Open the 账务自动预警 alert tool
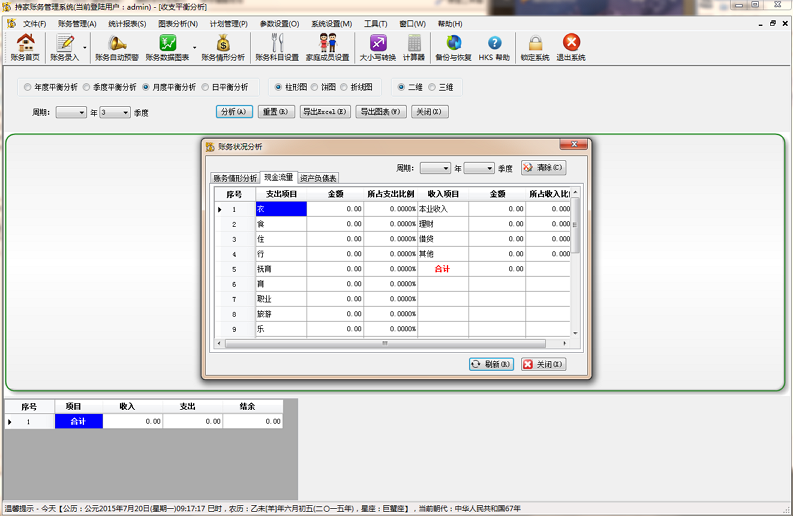793x516 pixels. pos(117,48)
